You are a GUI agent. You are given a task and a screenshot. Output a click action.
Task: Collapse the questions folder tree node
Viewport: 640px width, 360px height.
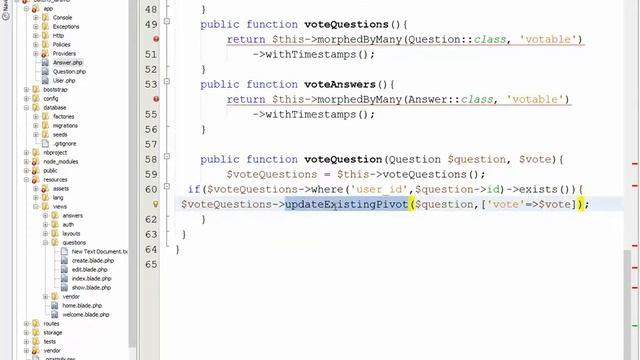(45, 242)
